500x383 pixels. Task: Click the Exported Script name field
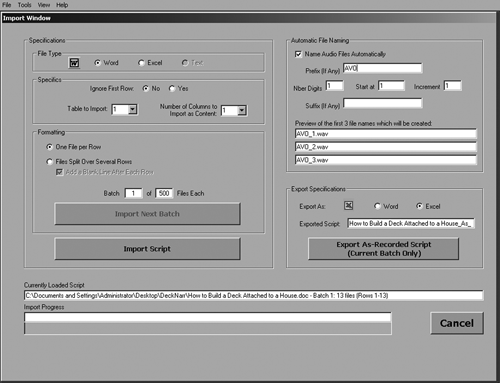coord(411,223)
